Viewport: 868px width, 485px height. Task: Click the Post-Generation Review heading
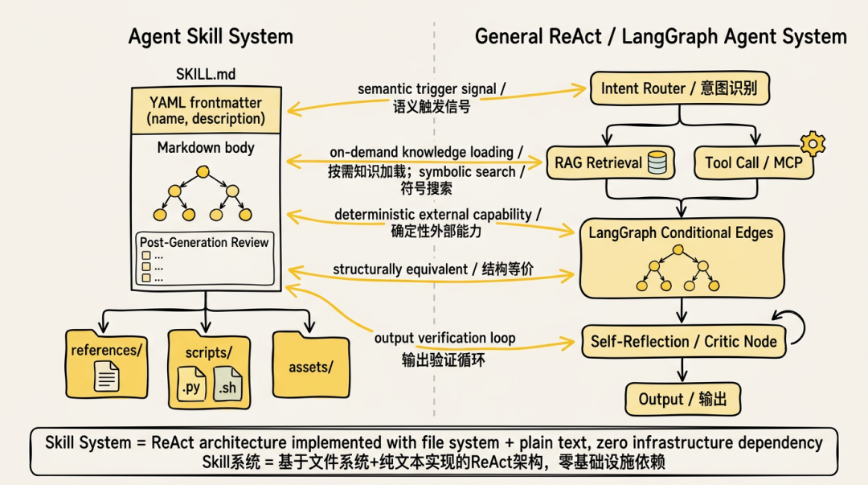[x=203, y=242]
